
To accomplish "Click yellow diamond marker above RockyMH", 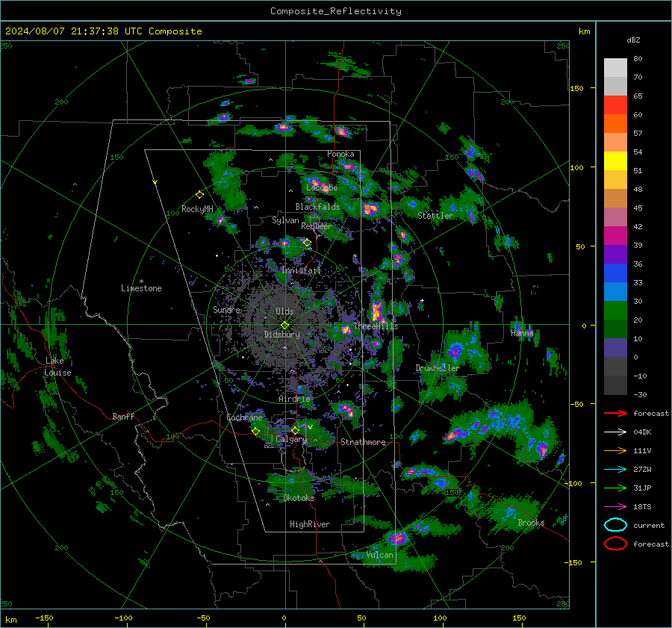I will coord(199,195).
